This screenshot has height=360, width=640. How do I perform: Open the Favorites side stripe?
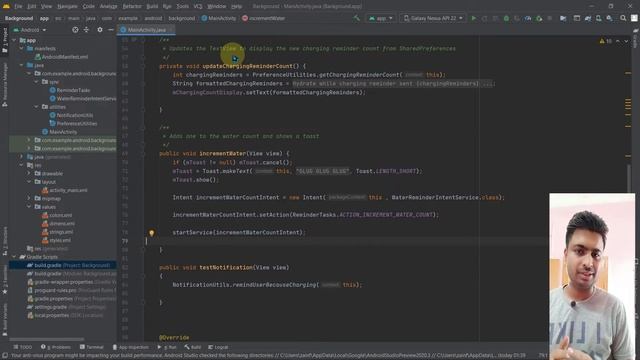click(x=4, y=280)
